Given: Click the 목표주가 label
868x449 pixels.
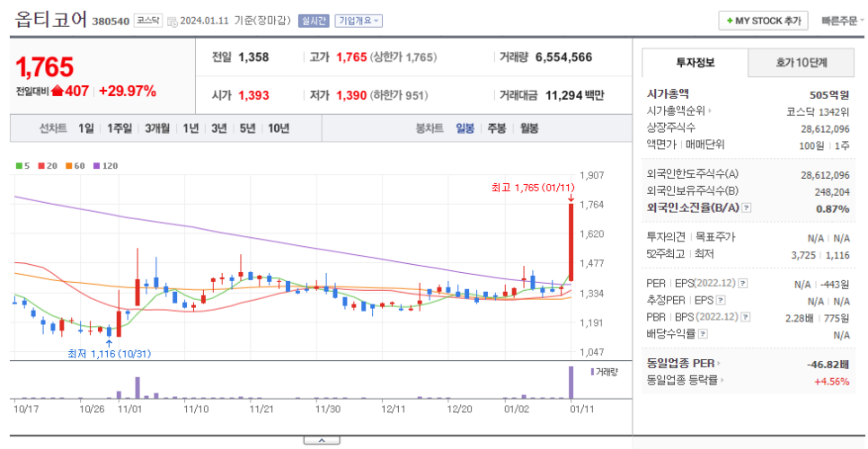Looking at the screenshot, I should (x=714, y=237).
